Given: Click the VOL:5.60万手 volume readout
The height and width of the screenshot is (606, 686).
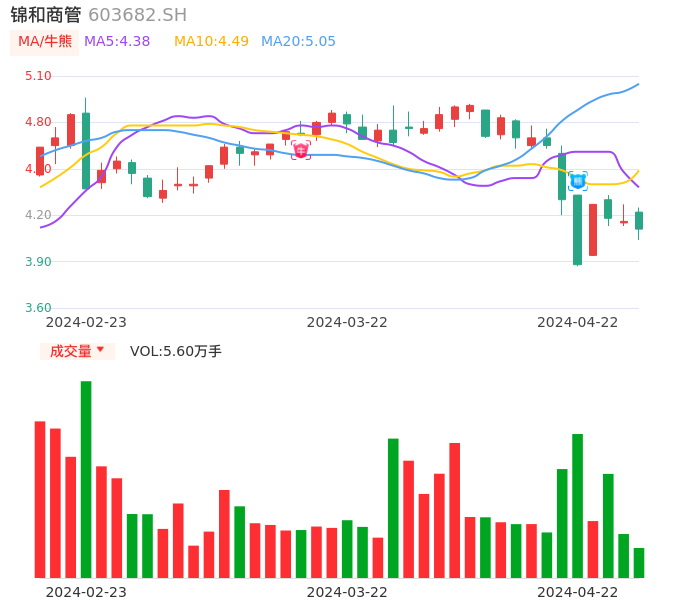Looking at the screenshot, I should tap(176, 351).
